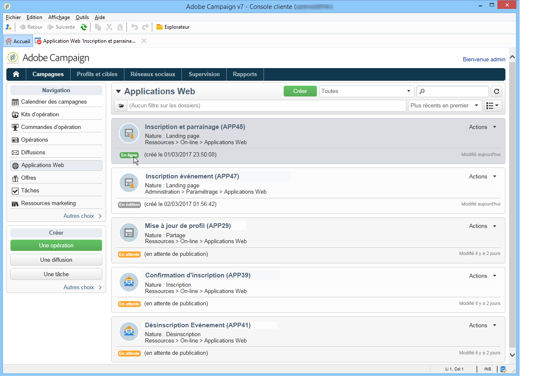The height and width of the screenshot is (392, 538).
Task: Click the Confirmation d'inscription envelope icon
Action: pos(129,282)
